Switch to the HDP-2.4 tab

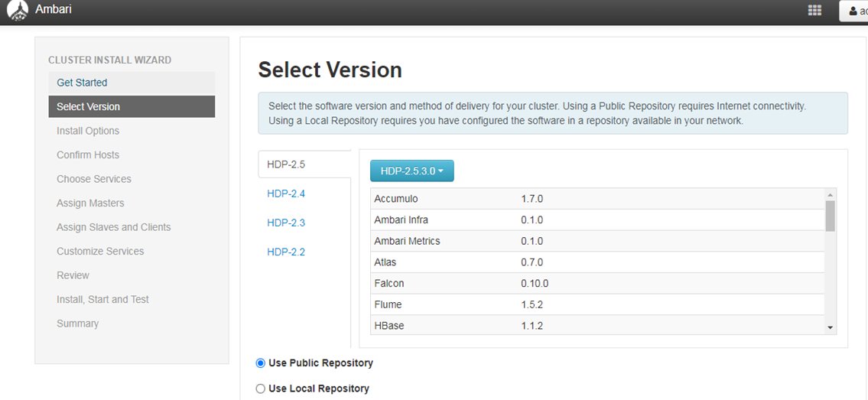pos(286,193)
